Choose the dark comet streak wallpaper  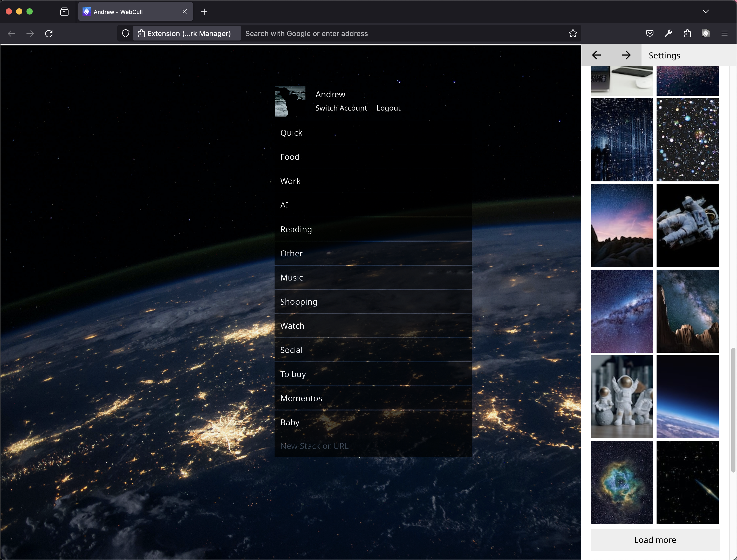[688, 482]
